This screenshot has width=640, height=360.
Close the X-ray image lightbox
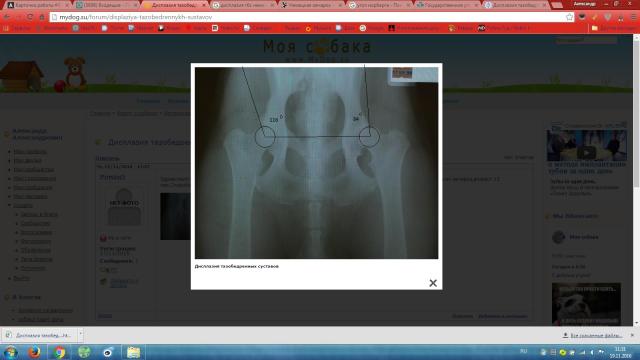click(433, 283)
